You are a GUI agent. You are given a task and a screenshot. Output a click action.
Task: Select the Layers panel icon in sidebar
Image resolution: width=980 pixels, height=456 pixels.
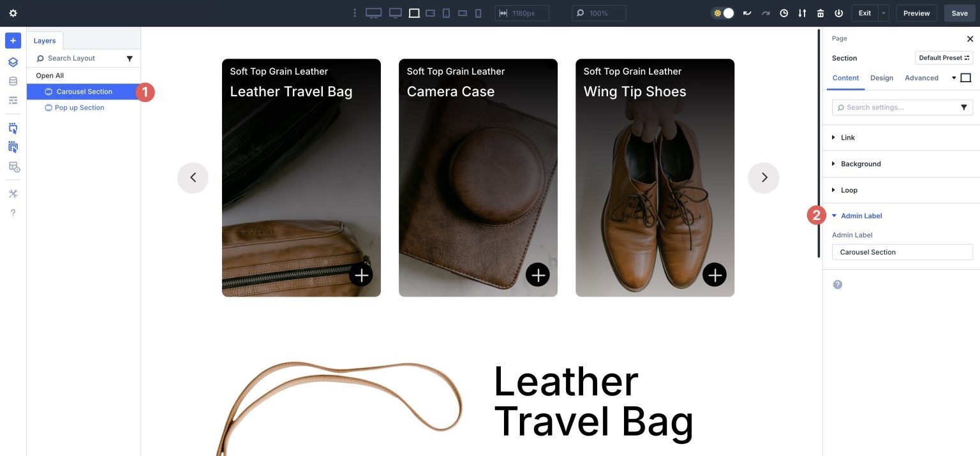tap(13, 62)
